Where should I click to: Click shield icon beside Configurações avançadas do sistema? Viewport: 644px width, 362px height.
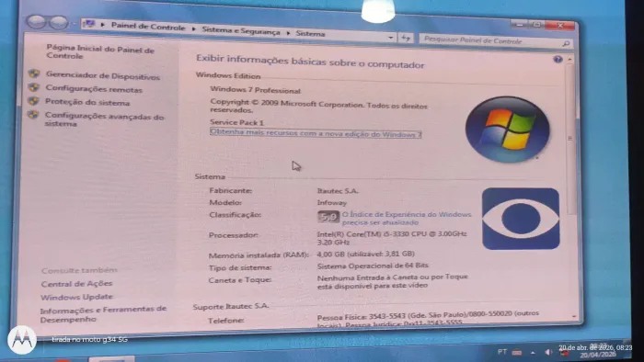[x=33, y=115]
